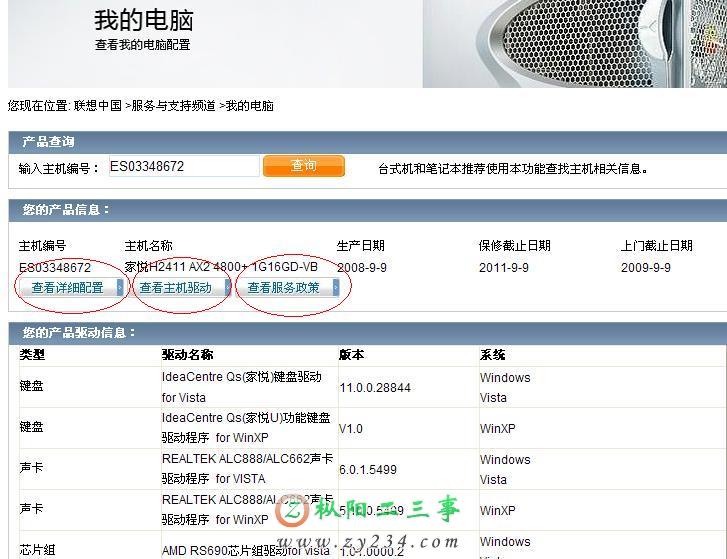Select version 6.0.1.5499 cell
Screen dimensions: 727x559
click(x=368, y=470)
